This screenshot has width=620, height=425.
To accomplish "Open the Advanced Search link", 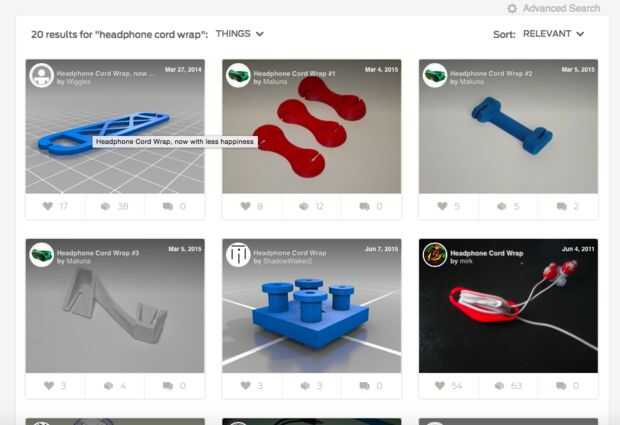I will point(561,8).
